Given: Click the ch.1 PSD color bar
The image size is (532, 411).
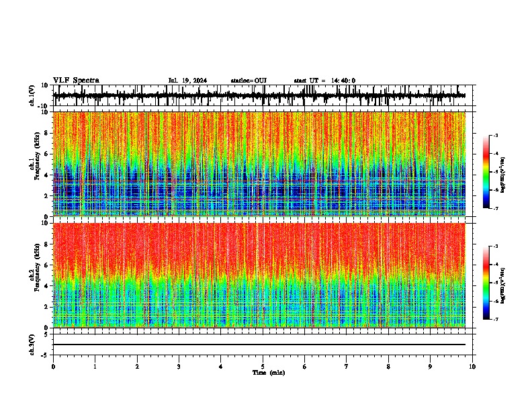Looking at the screenshot, I should point(486,172).
